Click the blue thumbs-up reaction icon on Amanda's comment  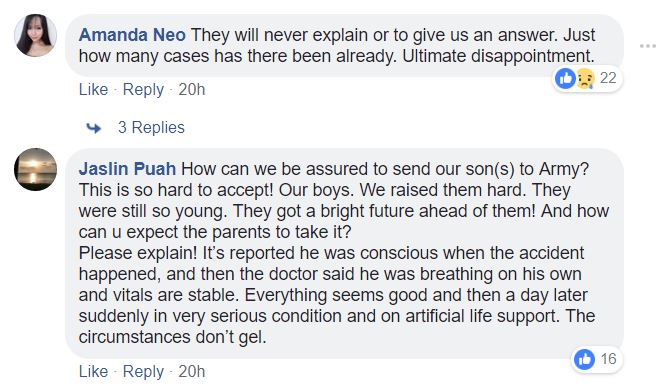click(565, 79)
